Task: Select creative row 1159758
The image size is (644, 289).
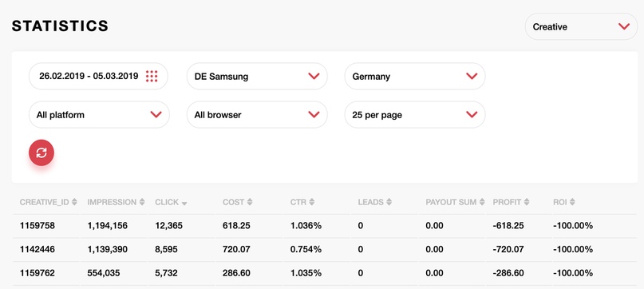Action: tap(325, 226)
